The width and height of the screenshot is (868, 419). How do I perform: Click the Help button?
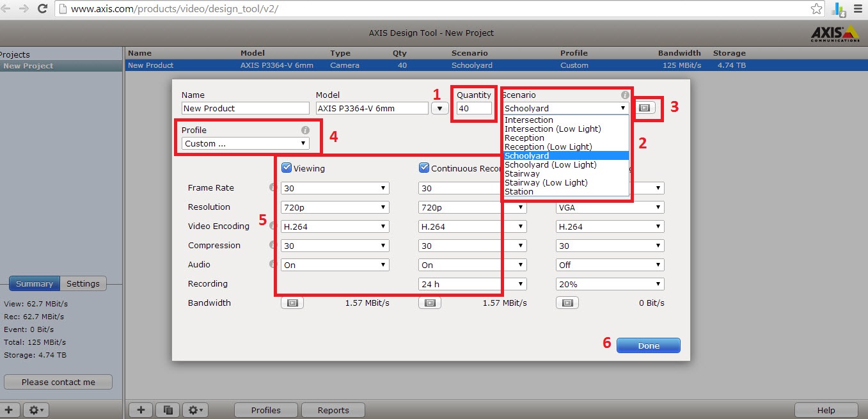coord(826,410)
